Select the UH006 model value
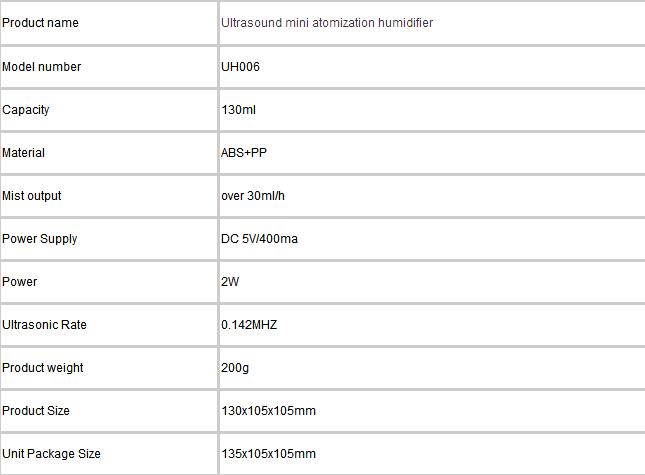 coord(240,67)
